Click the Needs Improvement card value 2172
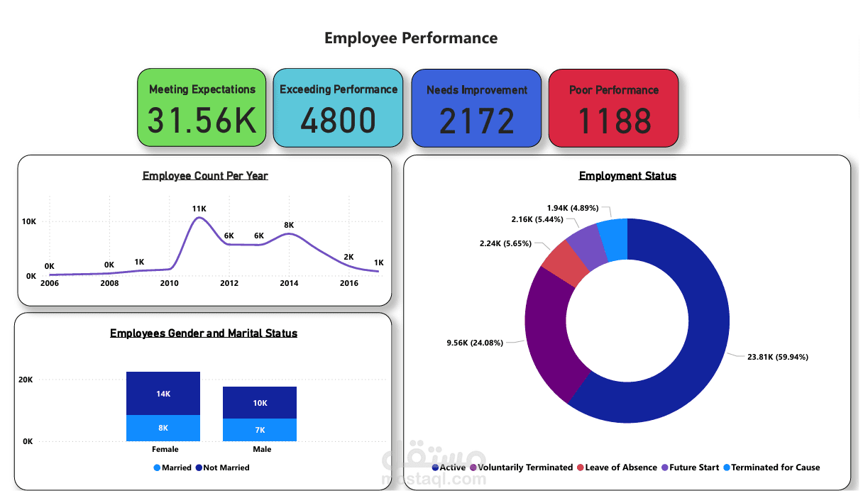This screenshot has height=498, width=868. pos(476,121)
